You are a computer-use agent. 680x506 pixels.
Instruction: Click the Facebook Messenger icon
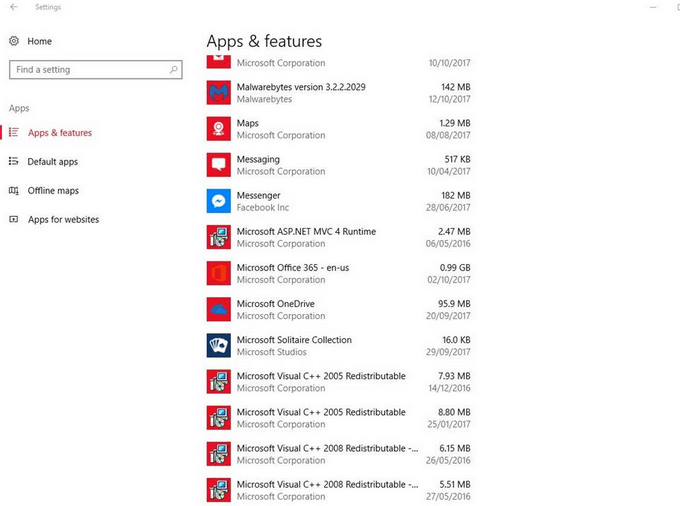coord(219,201)
